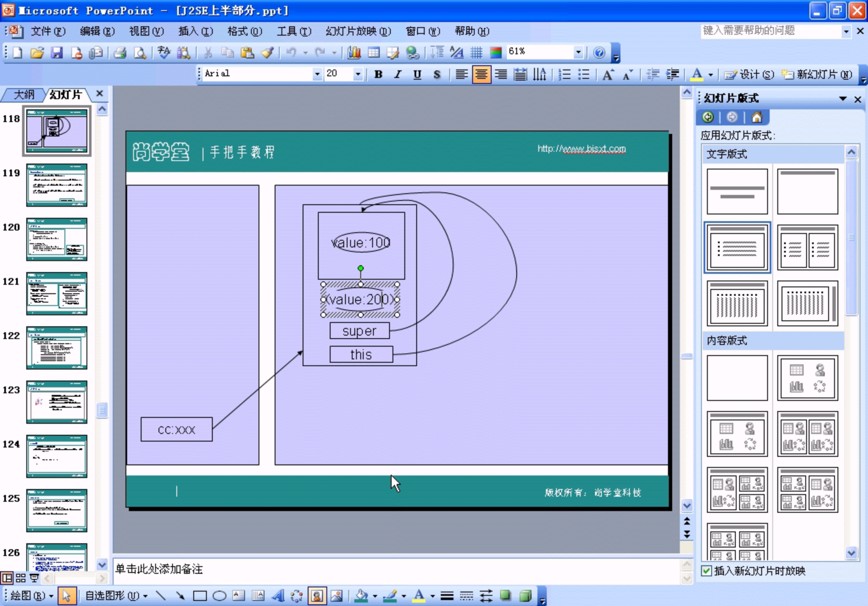868x606 pixels.
Task: Switch to the 大纲 outline tab
Action: [24, 95]
